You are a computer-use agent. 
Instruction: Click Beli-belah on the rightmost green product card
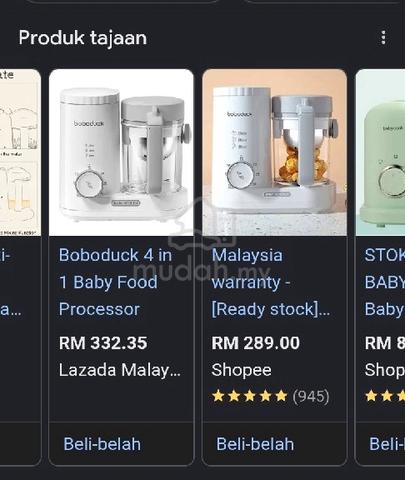point(387,444)
